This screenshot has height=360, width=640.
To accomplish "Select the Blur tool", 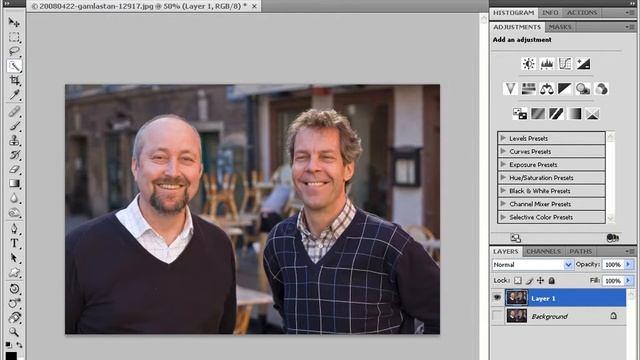I will pyautogui.click(x=14, y=198).
